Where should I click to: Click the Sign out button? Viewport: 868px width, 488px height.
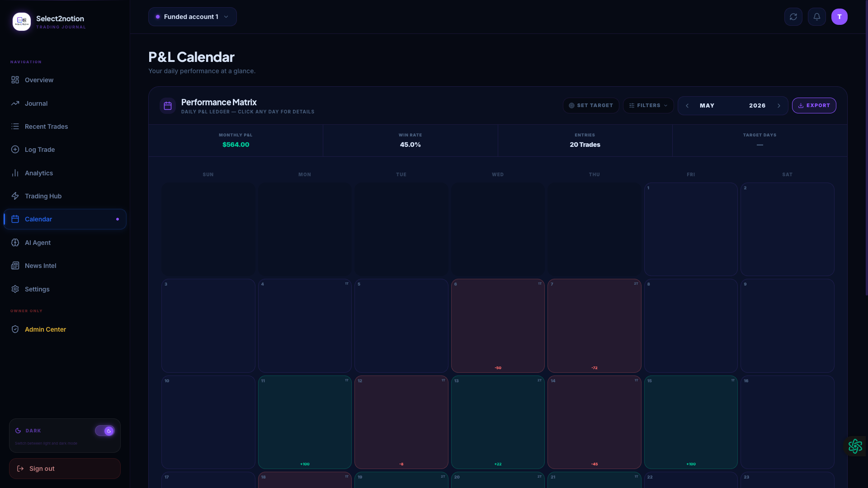click(x=65, y=469)
